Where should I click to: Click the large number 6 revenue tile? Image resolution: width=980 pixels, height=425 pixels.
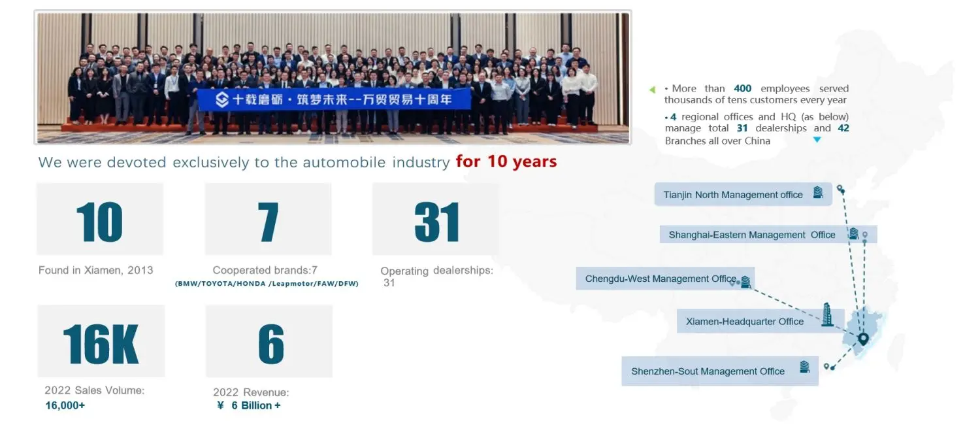269,341
